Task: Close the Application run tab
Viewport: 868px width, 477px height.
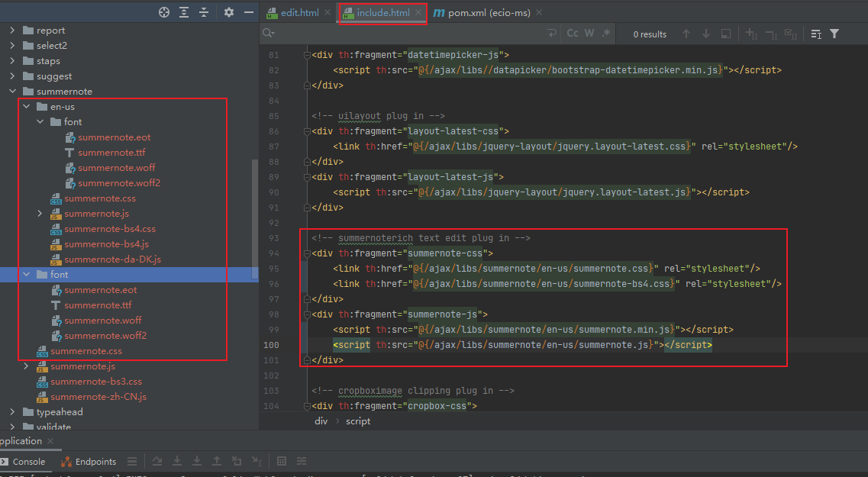Action: click(x=50, y=441)
